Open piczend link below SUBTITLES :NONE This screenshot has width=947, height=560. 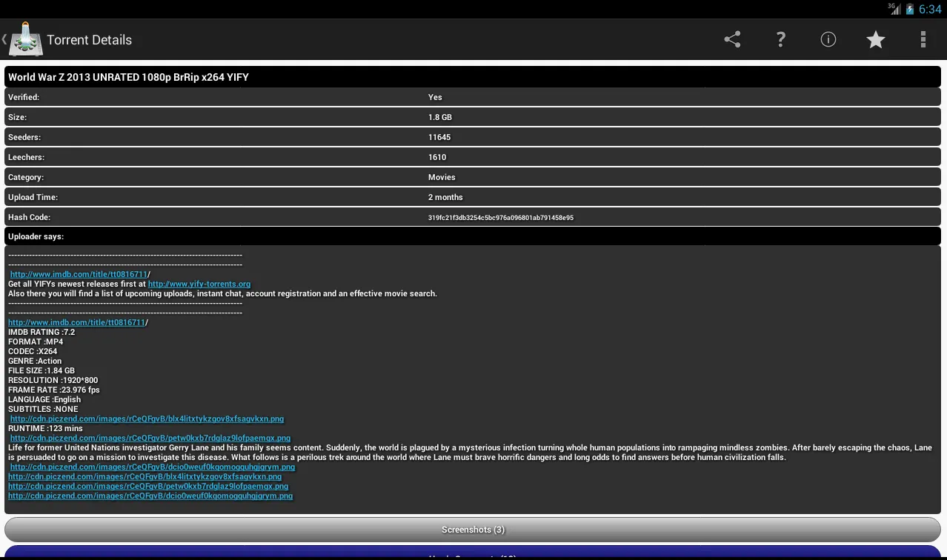[x=147, y=419]
